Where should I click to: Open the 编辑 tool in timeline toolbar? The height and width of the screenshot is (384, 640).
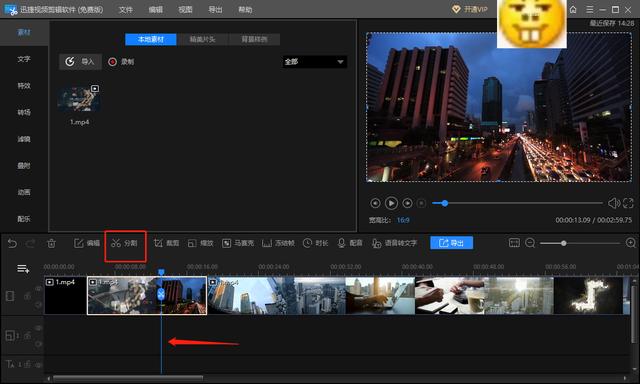[87, 243]
